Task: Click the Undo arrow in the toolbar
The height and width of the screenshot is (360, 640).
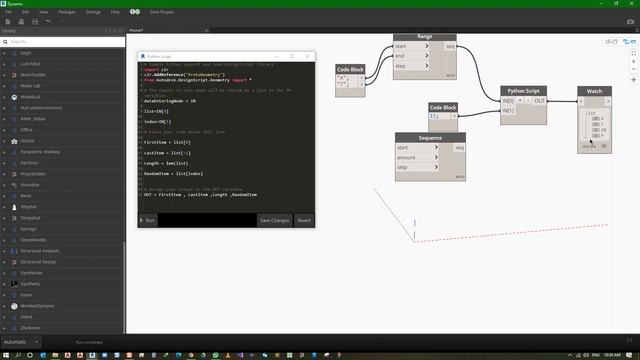Action: tap(49, 21)
